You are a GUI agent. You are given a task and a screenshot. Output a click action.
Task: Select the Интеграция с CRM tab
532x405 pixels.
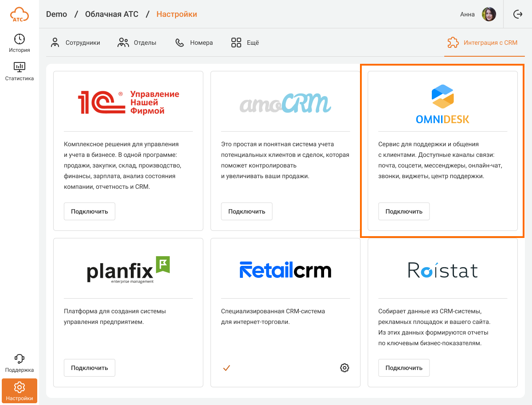(483, 43)
